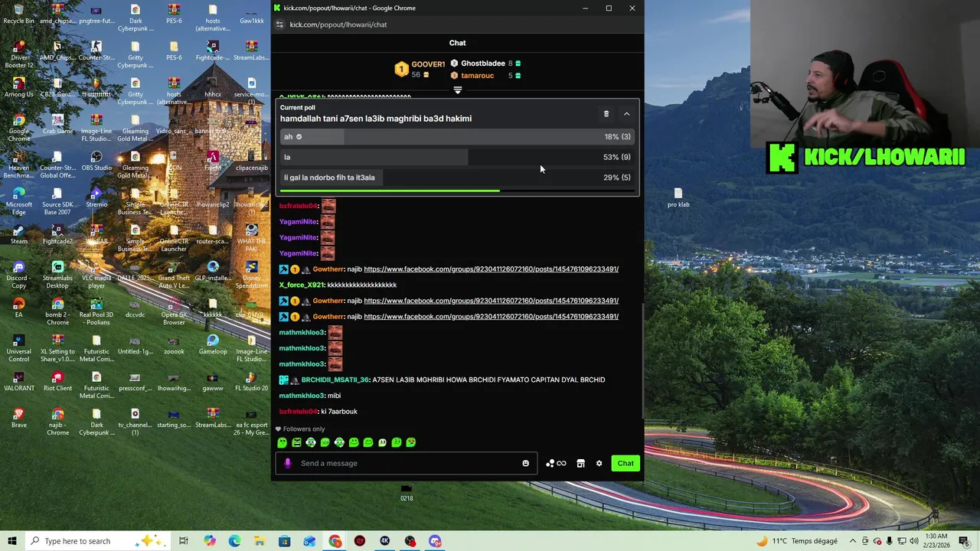Open chat settings gear
This screenshot has height=551, width=980.
tap(599, 463)
